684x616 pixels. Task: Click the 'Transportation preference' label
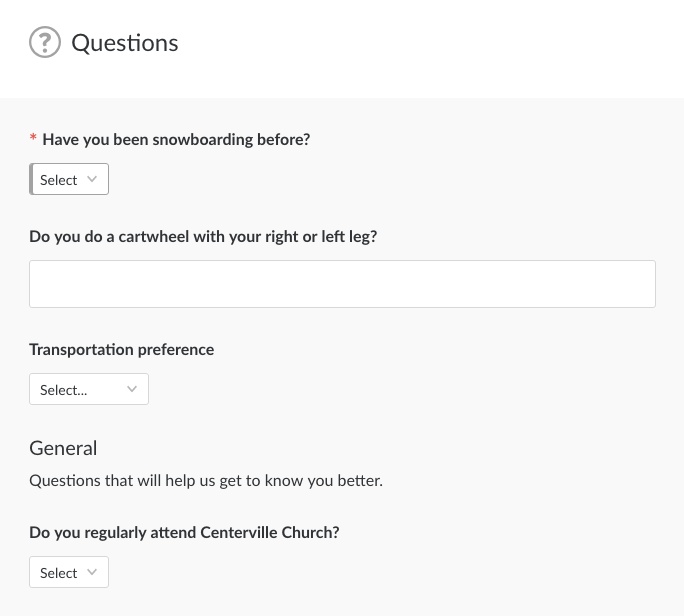(x=121, y=350)
